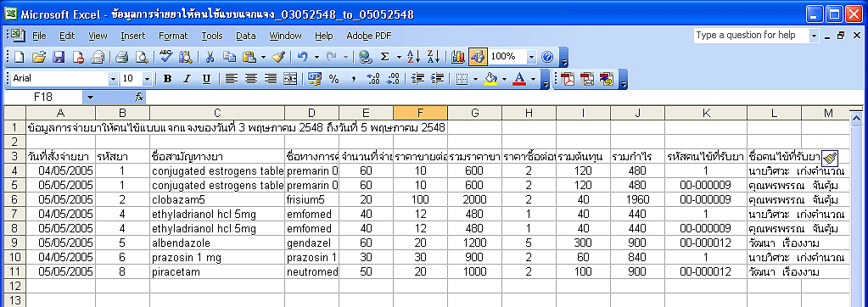The image size is (868, 307).
Task: Expand the Arial font name dropdown
Action: point(113,79)
